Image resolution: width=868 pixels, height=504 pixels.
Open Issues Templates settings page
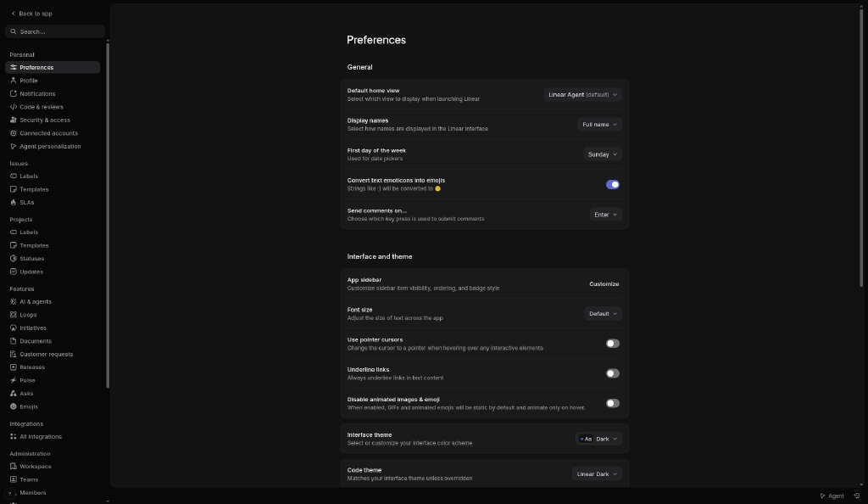pyautogui.click(x=53, y=189)
